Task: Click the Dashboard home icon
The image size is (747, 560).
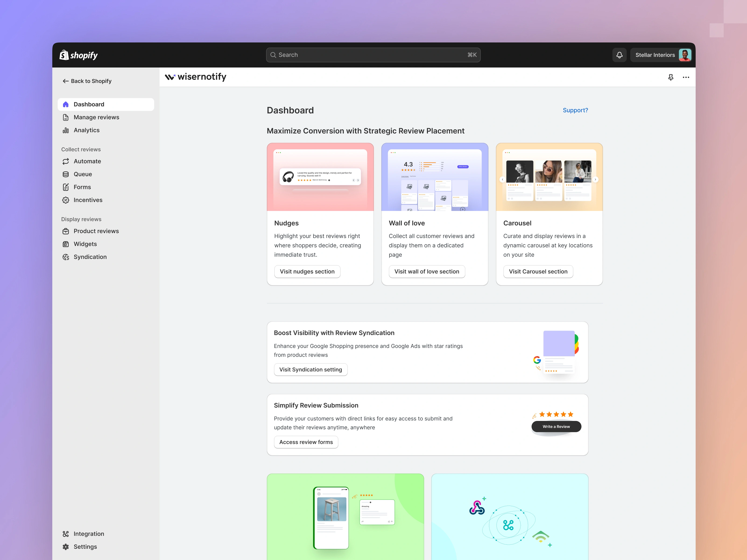Action: tap(66, 104)
